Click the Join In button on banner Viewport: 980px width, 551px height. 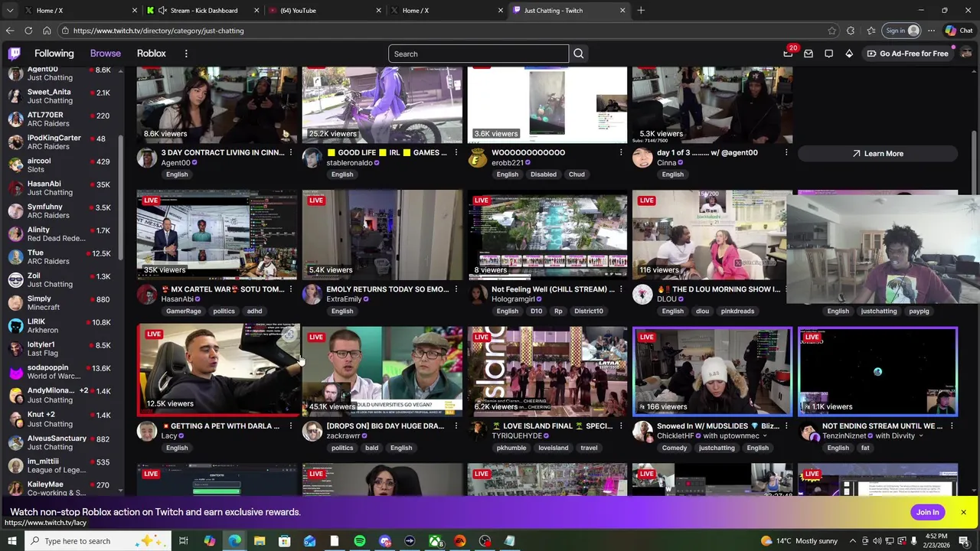(928, 512)
